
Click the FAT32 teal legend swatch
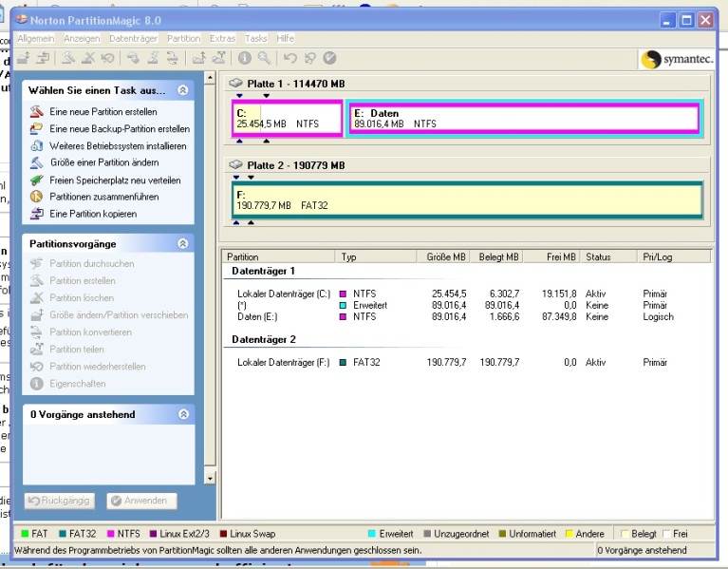click(63, 534)
